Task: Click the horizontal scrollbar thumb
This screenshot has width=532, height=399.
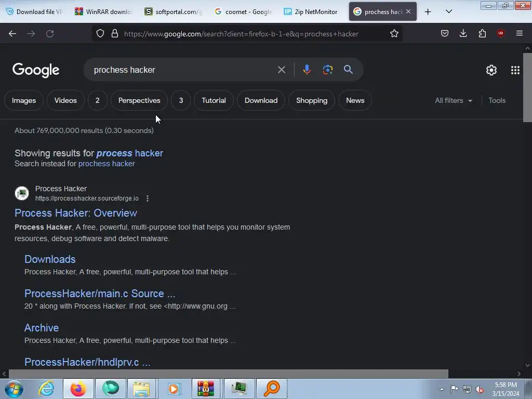Action: tap(229, 374)
